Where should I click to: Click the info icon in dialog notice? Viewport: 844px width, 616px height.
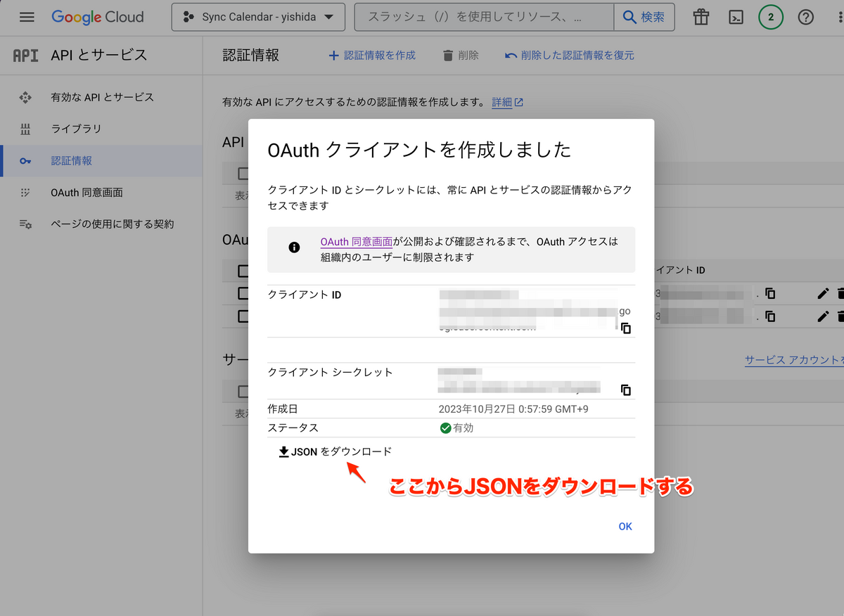click(294, 247)
